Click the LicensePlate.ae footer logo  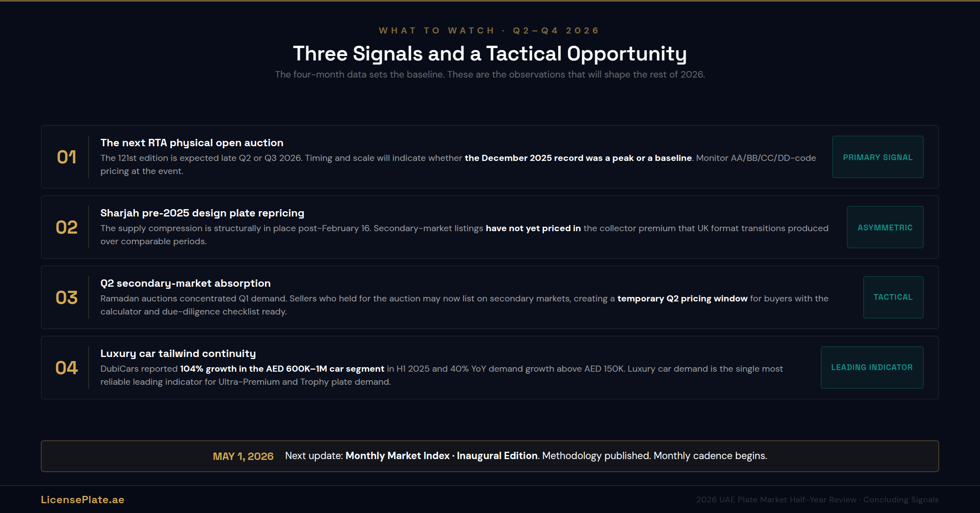coord(82,500)
